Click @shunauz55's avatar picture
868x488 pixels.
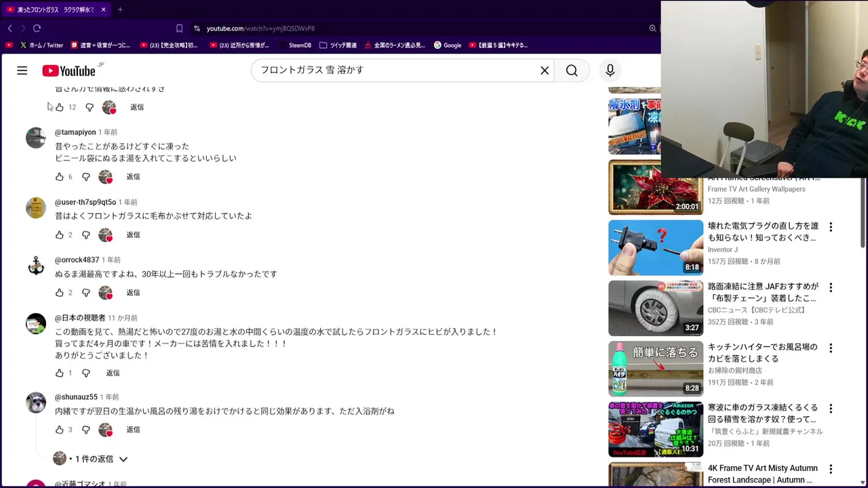coord(36,403)
